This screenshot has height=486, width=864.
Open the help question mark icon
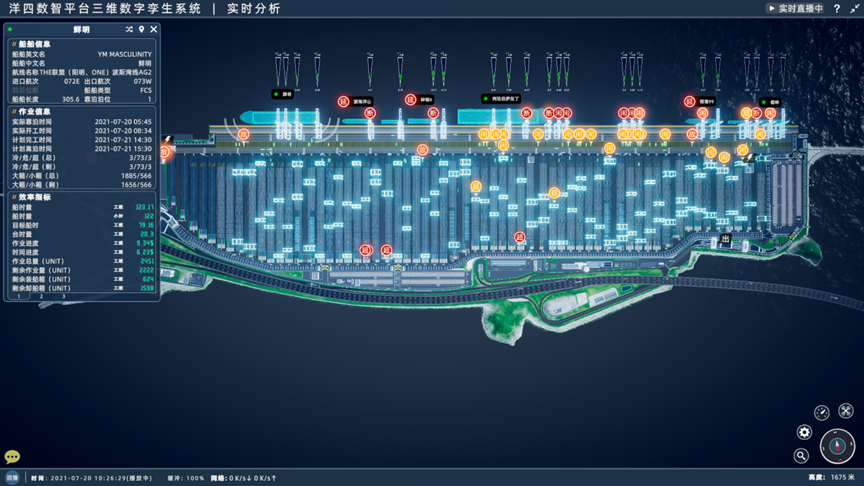(837, 9)
